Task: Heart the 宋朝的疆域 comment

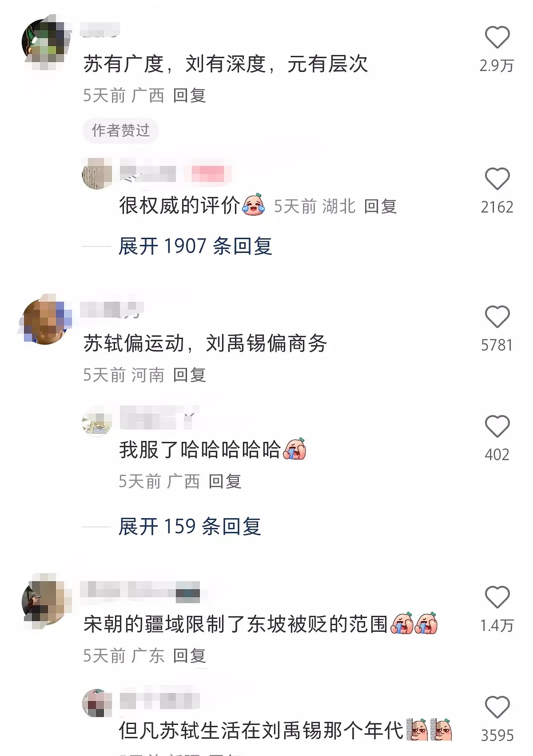Action: 497,597
